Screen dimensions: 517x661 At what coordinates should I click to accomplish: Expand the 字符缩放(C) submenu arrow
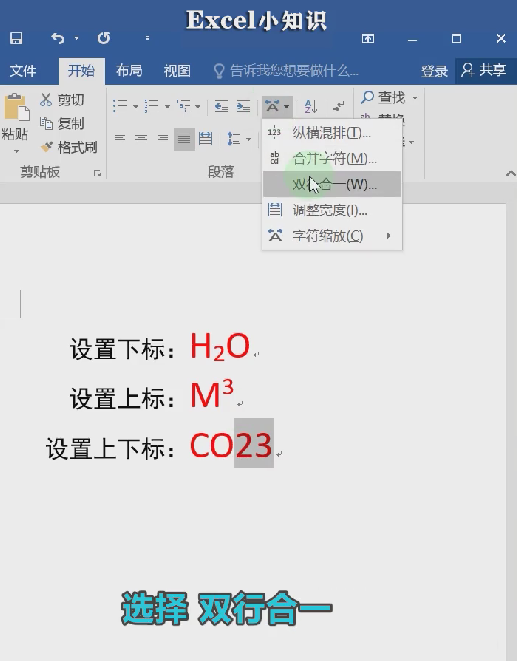(x=388, y=236)
